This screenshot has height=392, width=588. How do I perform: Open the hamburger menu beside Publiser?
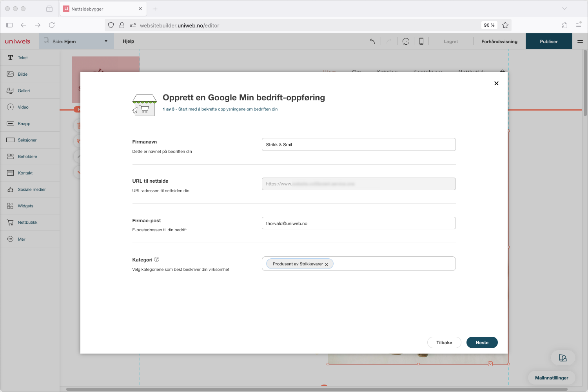coord(580,41)
